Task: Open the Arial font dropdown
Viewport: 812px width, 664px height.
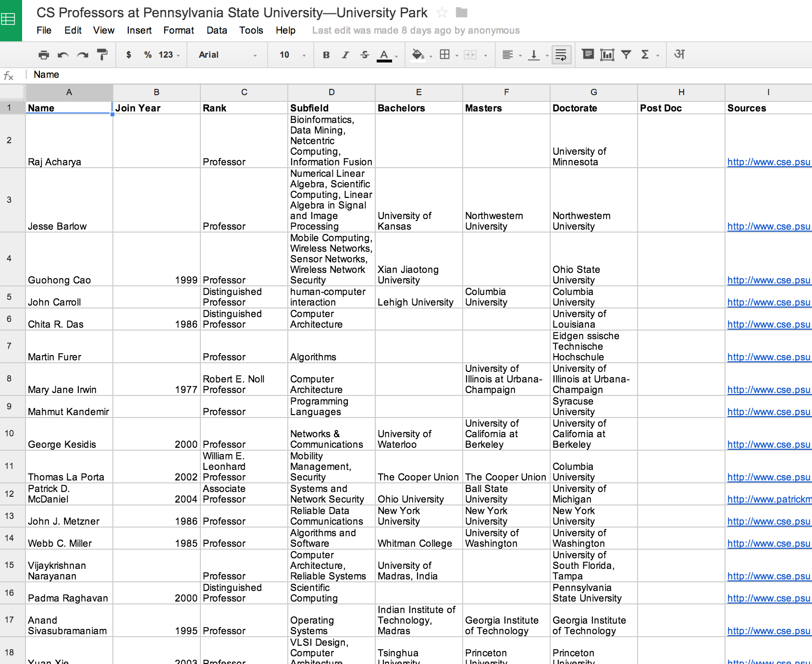Action: click(228, 55)
